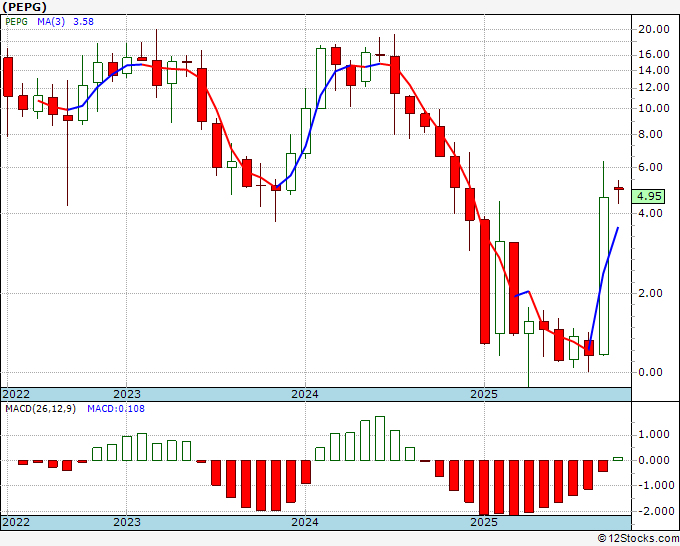Open the 12Stocks.com copyright link
Viewport: 680px width, 546px height.
(x=638, y=539)
